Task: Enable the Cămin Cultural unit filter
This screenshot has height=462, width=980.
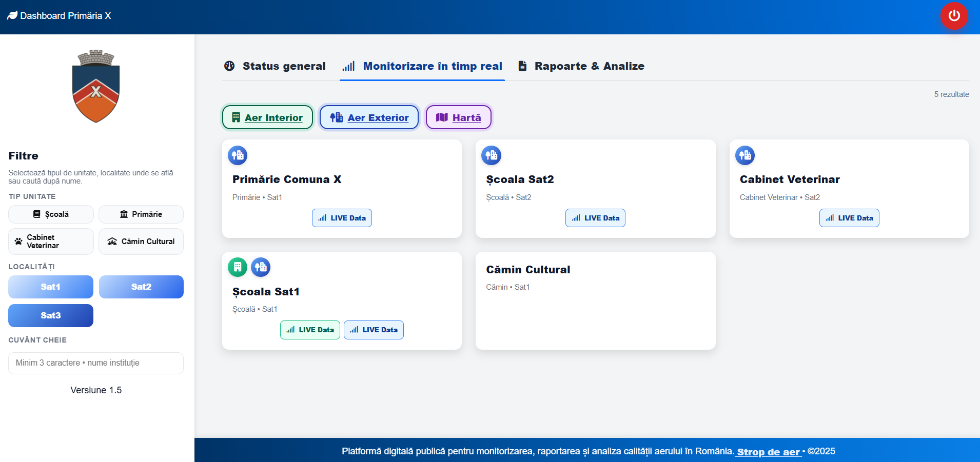Action: tap(141, 242)
